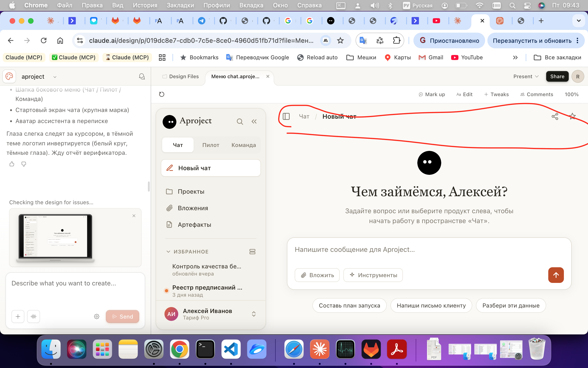Activate the Mark up tool

click(432, 95)
